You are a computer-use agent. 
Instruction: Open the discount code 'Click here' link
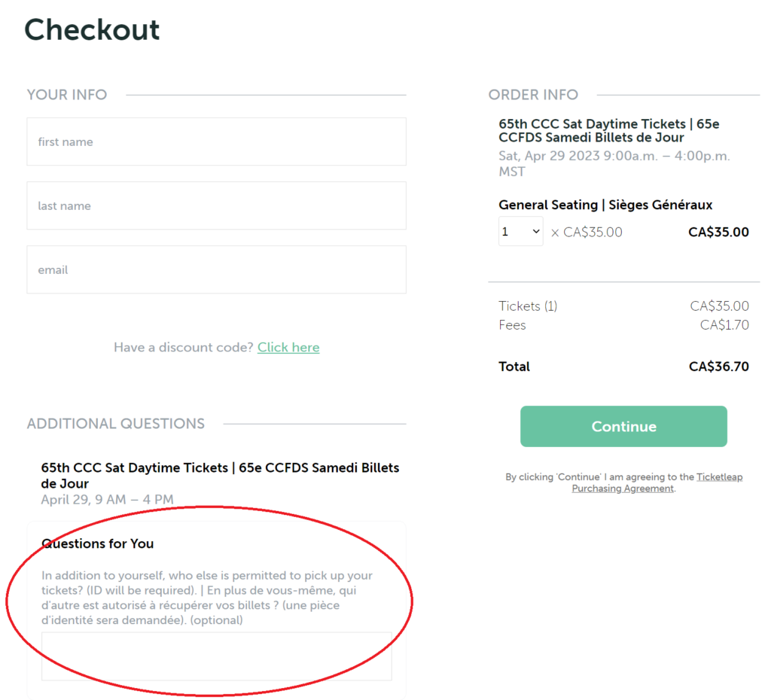(x=288, y=347)
